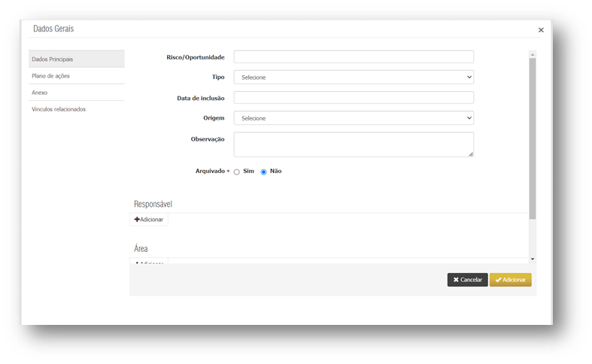The width and height of the screenshot is (592, 364).
Task: Click the Risco/Oportunidade text field
Action: pyautogui.click(x=354, y=57)
